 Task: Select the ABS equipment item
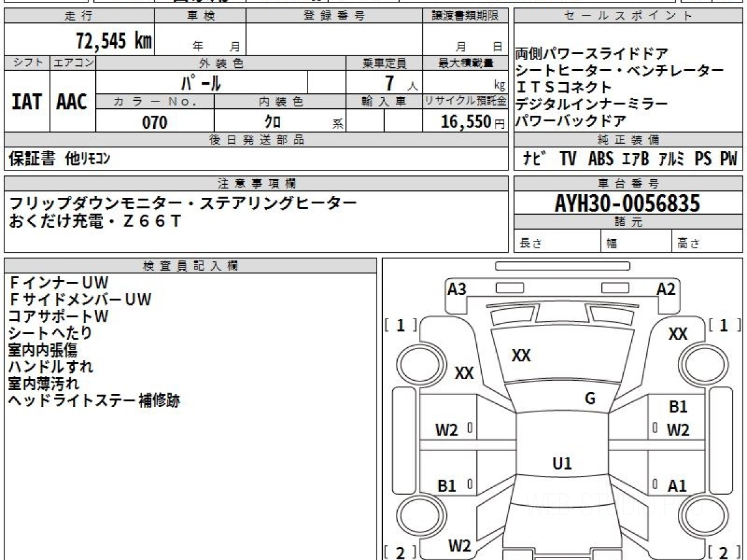coord(601,159)
